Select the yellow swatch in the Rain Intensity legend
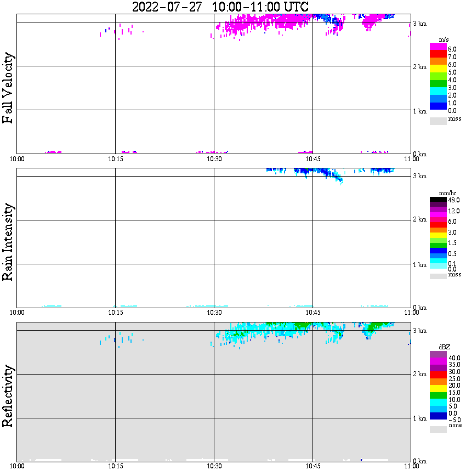Image resolution: width=466 pixels, height=476 pixels. (x=438, y=235)
